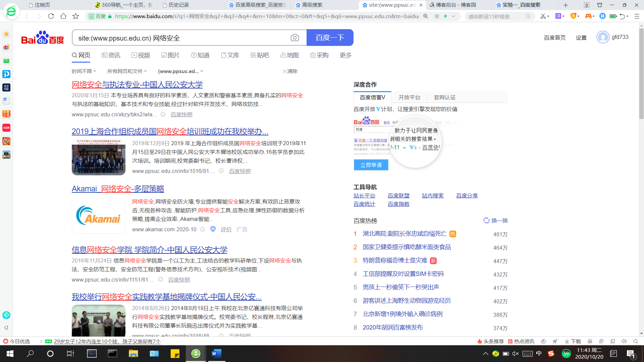This screenshot has height=362, width=644.
Task: Toggle the Chinese input method indicator
Action: point(539,353)
